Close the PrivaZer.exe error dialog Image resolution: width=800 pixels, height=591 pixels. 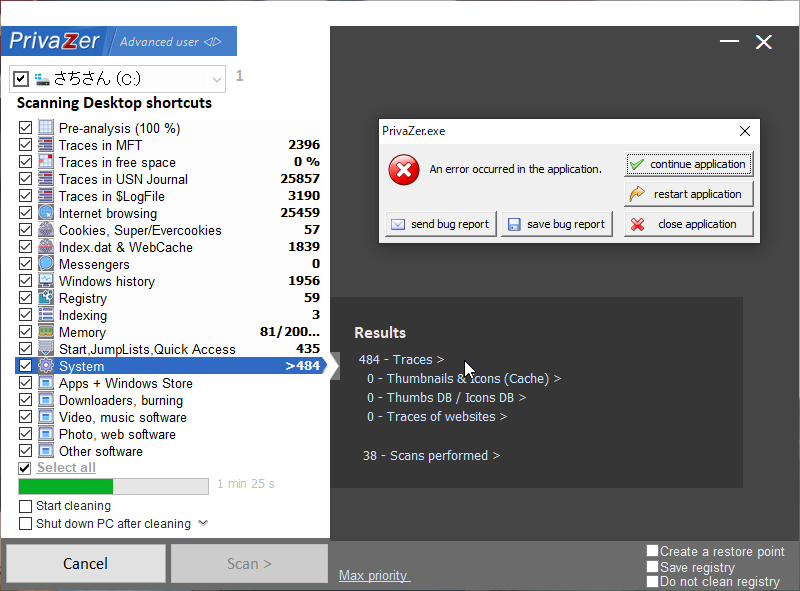click(x=745, y=131)
